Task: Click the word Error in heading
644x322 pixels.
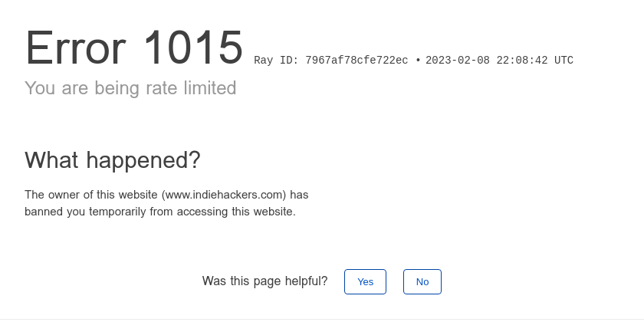Action: coord(76,48)
